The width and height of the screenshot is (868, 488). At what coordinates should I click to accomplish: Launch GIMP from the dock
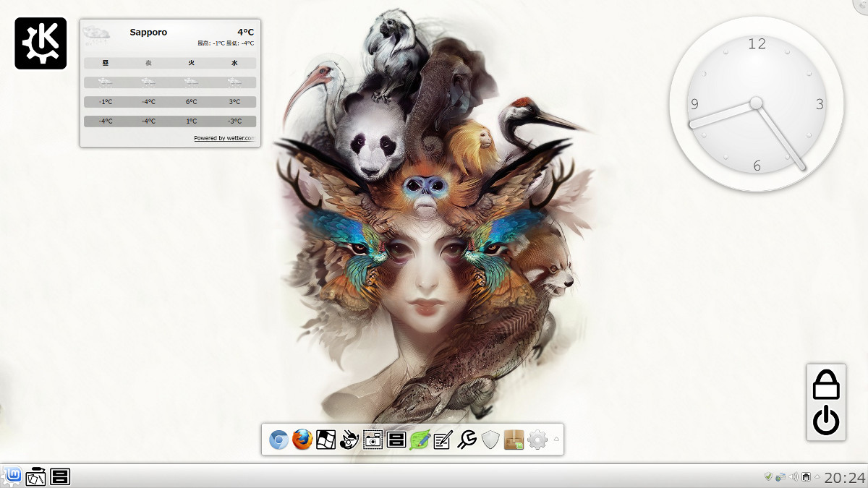tap(349, 440)
